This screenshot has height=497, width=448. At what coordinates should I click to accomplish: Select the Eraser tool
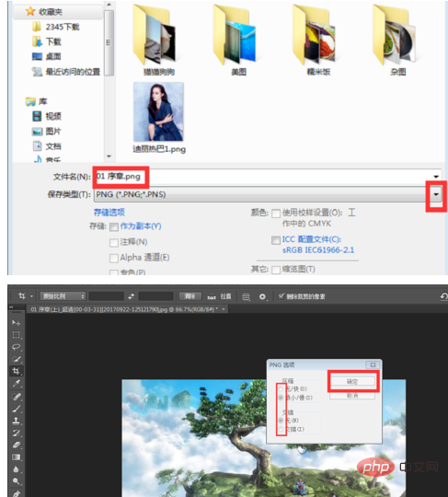pyautogui.click(x=16, y=445)
